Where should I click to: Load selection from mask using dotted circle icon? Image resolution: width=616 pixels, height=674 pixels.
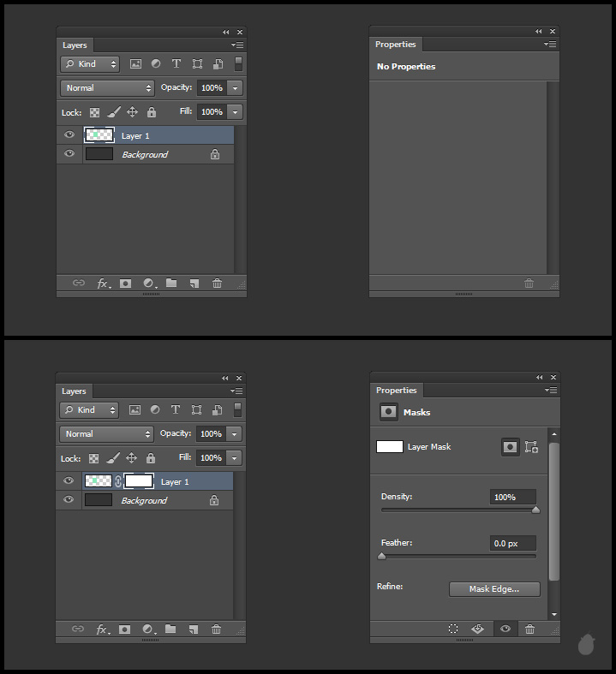[x=453, y=629]
